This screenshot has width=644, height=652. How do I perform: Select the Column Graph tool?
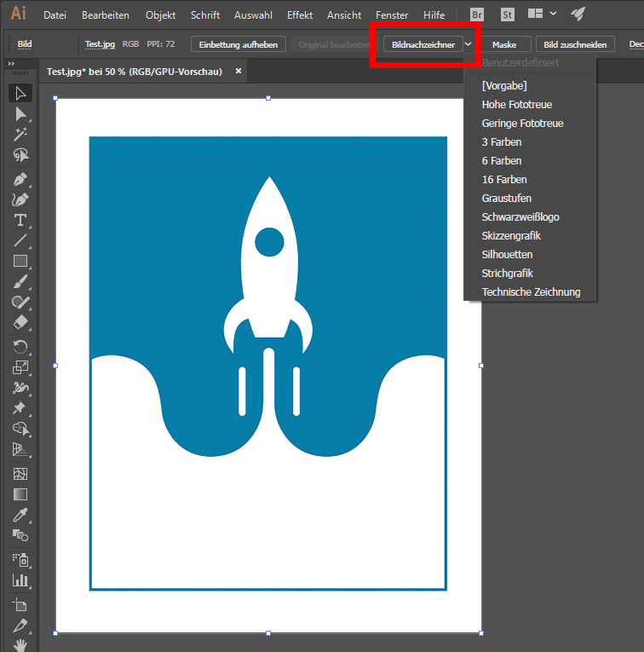point(20,580)
